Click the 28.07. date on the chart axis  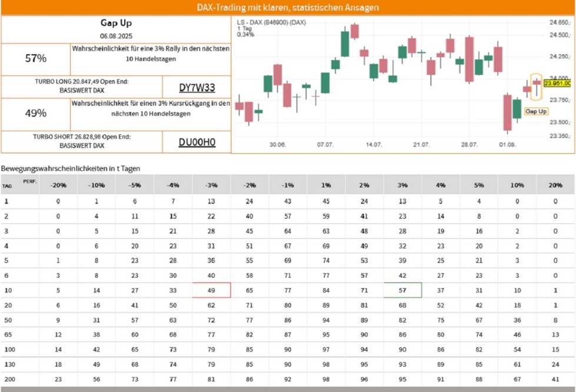pyautogui.click(x=469, y=145)
